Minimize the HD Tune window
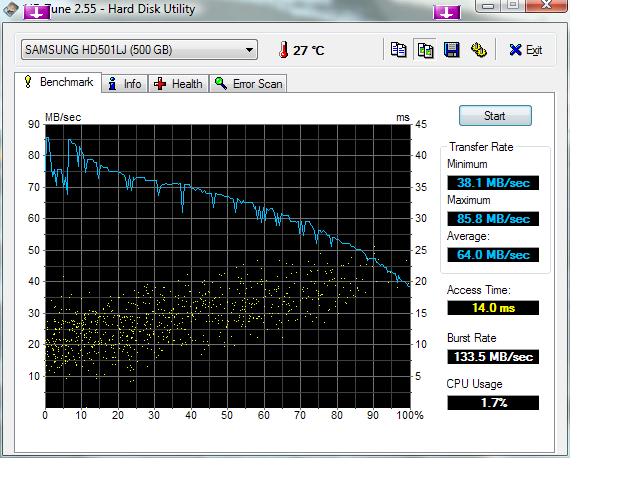 click(488, 6)
